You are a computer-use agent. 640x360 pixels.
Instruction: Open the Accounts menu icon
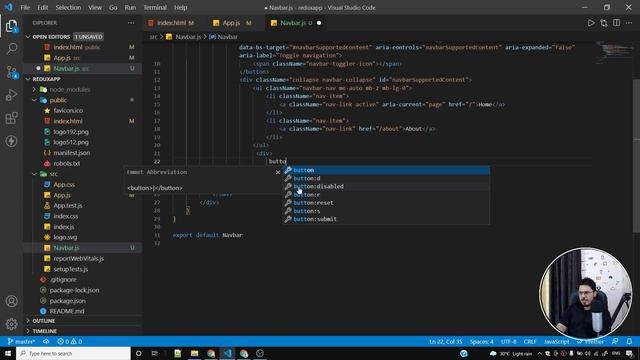click(11, 301)
